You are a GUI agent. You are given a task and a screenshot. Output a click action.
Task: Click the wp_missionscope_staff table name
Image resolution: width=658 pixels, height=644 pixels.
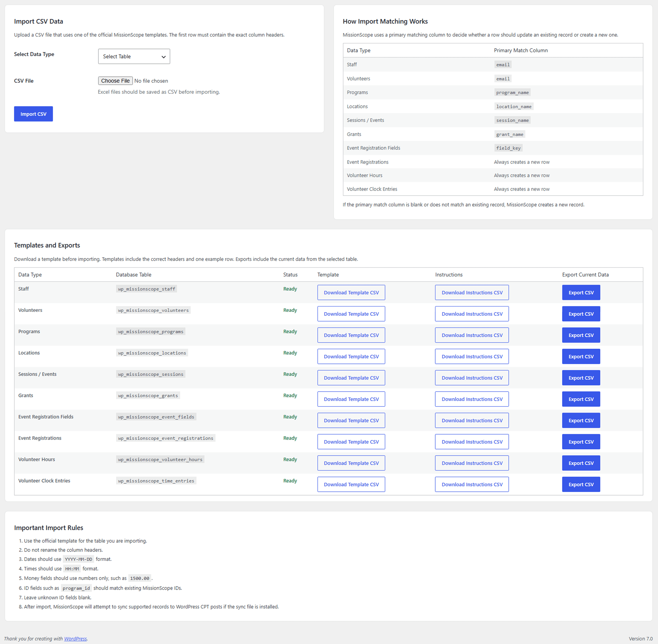(x=146, y=289)
